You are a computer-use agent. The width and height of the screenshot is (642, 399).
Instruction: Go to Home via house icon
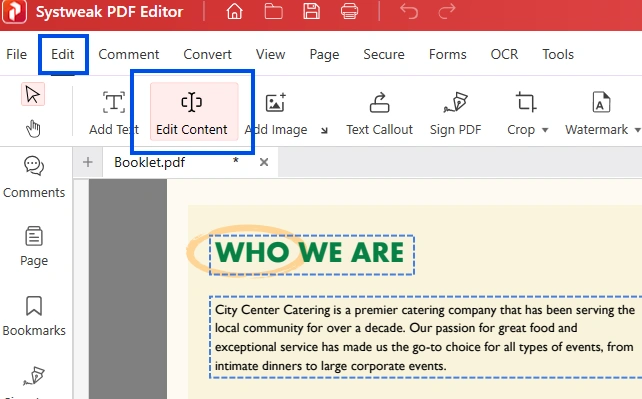235,11
